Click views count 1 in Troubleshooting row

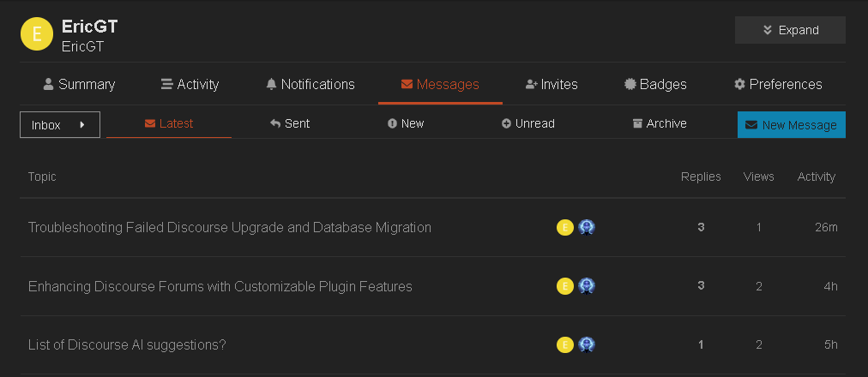[758, 227]
